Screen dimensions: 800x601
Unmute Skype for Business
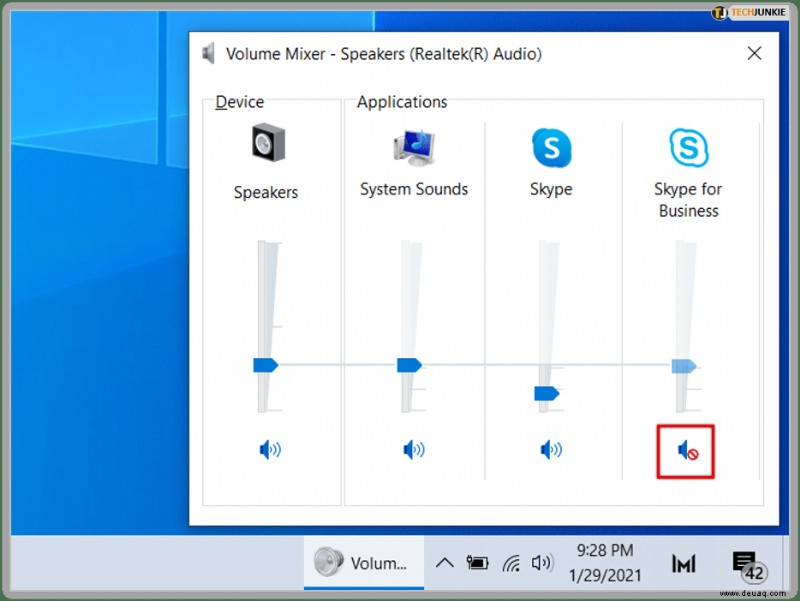click(687, 451)
